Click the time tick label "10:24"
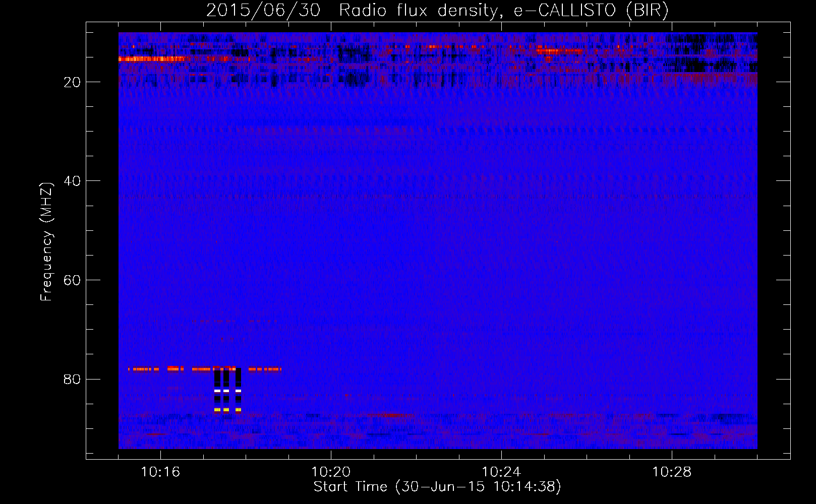Screen dimensions: 816x504 tap(501, 472)
